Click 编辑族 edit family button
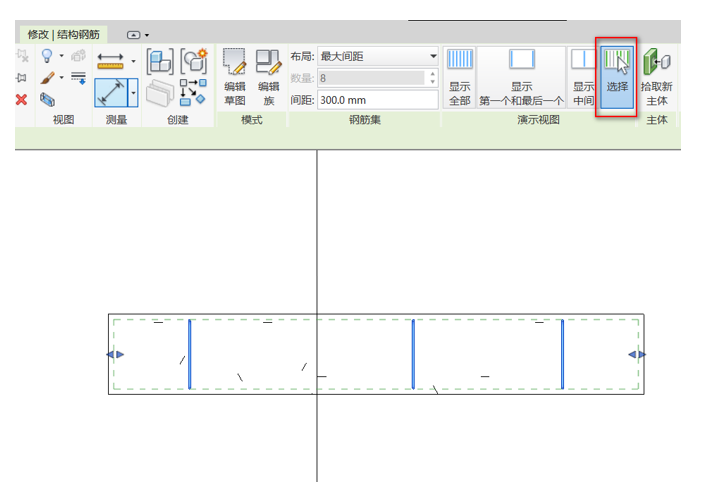702x497 pixels. 269,77
